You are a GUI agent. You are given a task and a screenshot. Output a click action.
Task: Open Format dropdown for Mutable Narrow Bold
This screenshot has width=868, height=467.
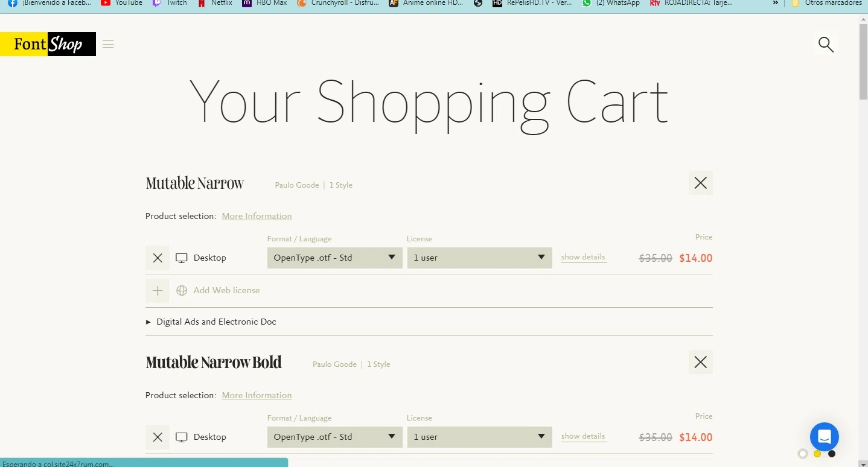pos(335,437)
